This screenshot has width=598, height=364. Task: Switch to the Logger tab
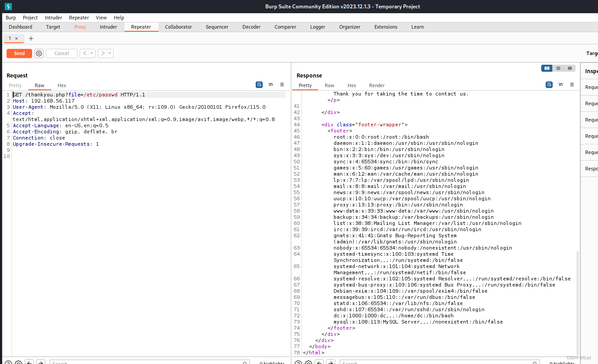pos(318,27)
